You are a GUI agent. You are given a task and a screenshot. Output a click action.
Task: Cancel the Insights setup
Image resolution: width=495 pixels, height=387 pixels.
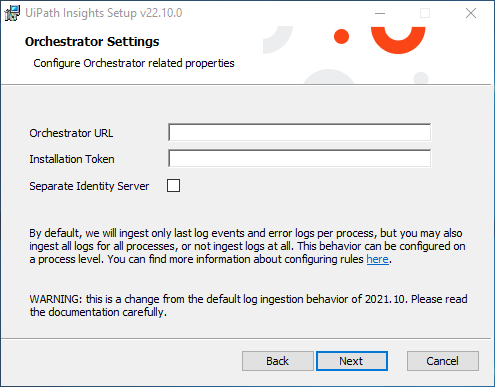coord(443,361)
